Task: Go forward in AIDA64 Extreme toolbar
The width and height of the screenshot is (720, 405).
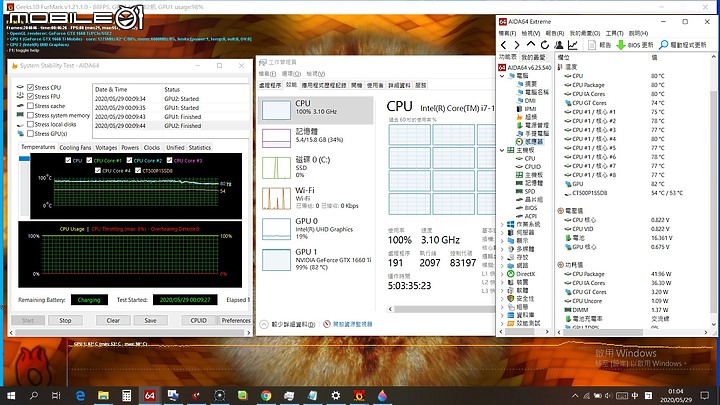Action: [517, 45]
